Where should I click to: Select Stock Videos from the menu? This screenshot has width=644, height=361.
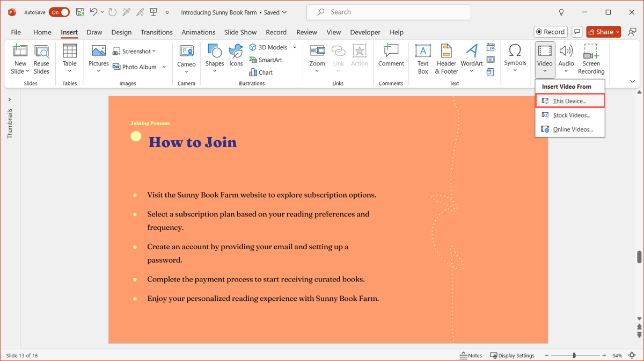pos(570,115)
